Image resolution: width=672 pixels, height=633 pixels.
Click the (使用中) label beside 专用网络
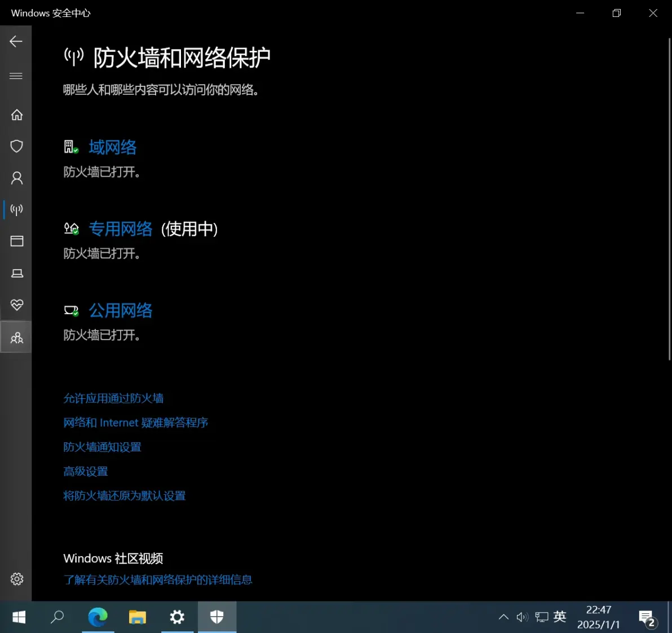click(189, 229)
